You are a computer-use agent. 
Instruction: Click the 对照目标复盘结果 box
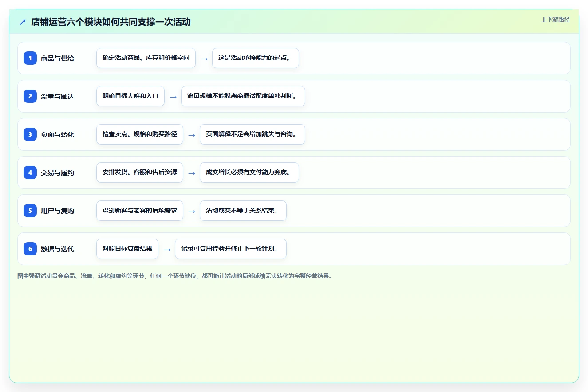[x=127, y=249]
